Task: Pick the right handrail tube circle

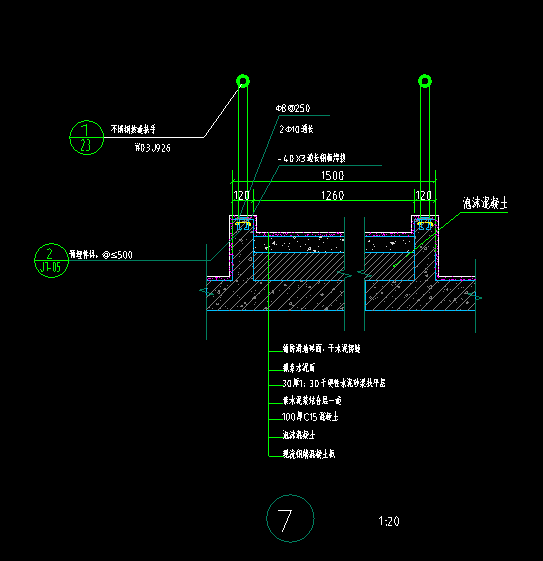Action: [425, 81]
